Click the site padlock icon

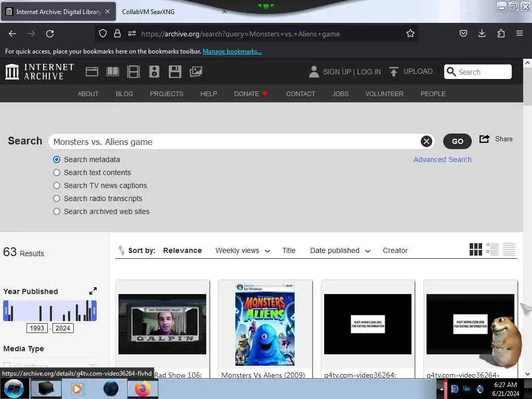pyautogui.click(x=117, y=33)
